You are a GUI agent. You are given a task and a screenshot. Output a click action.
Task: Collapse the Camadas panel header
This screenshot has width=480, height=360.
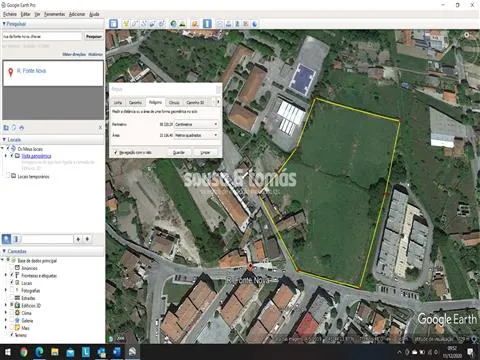[x=53, y=251]
